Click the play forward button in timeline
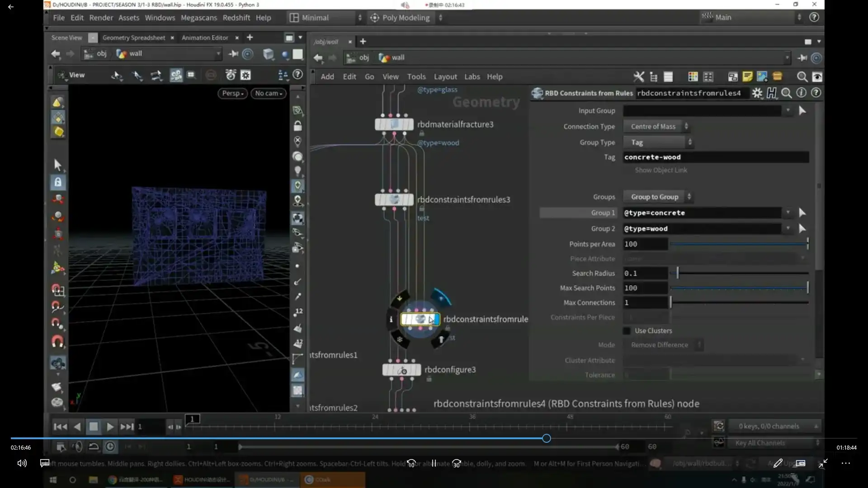Screen dimensions: 868x488 [x=110, y=427]
